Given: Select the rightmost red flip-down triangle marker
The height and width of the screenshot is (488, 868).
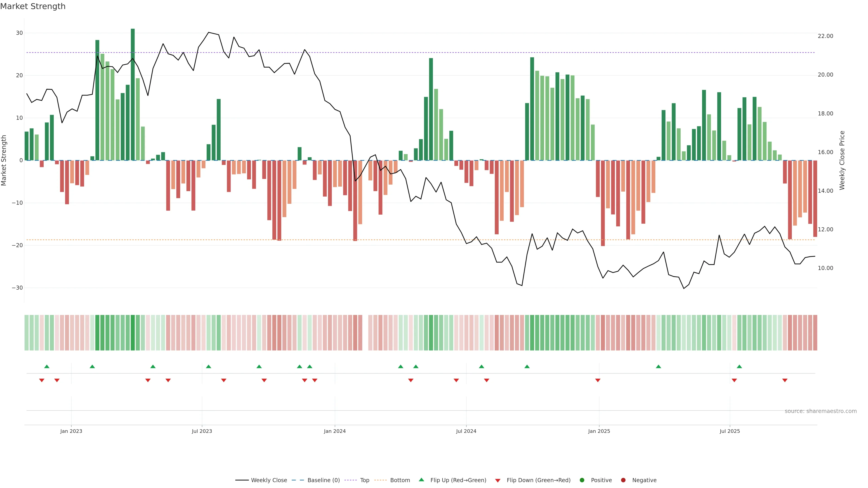Looking at the screenshot, I should click(785, 380).
